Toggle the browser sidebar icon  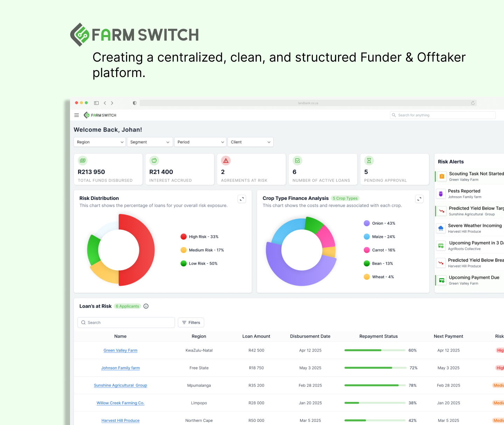coord(96,103)
